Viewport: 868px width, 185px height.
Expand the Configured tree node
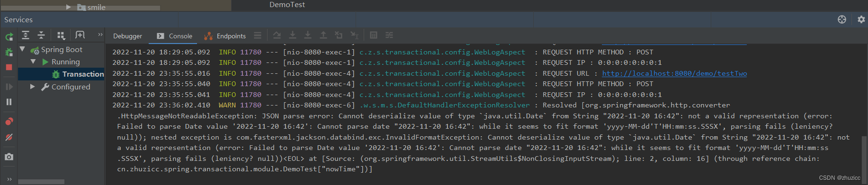33,87
